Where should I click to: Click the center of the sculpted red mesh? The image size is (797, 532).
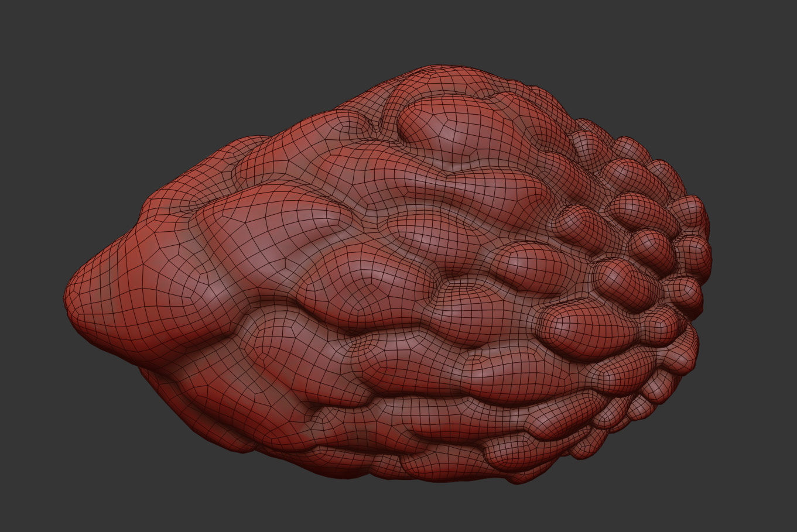coord(386,275)
